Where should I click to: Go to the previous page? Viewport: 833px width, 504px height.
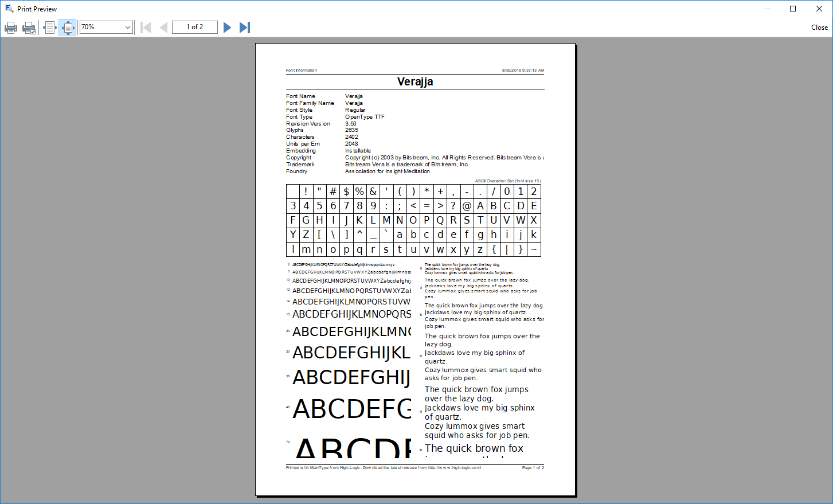pyautogui.click(x=163, y=28)
